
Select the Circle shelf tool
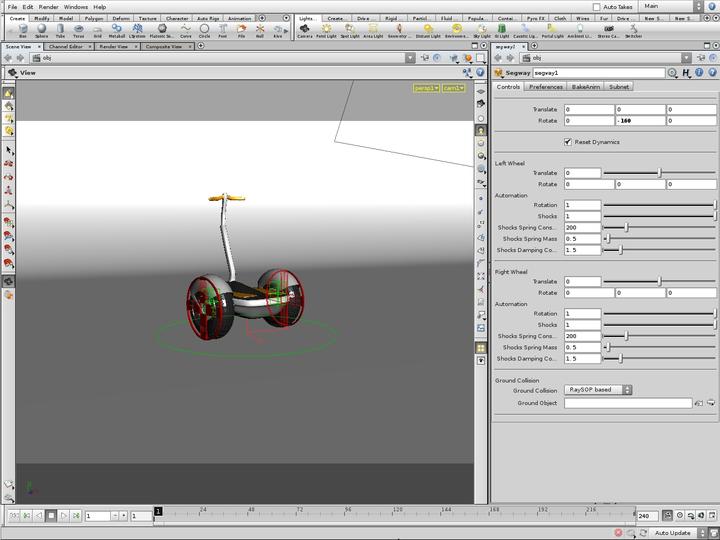click(204, 30)
